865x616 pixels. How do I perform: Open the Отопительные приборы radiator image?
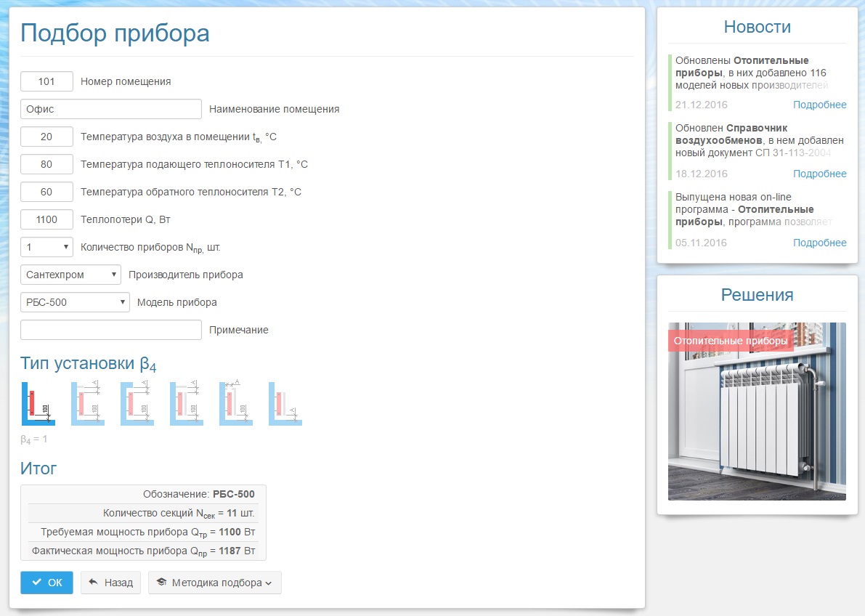(x=757, y=411)
